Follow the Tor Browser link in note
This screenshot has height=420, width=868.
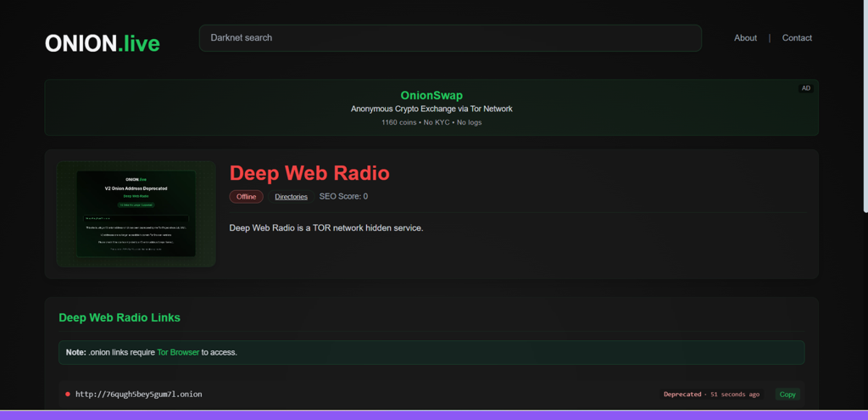coord(178,352)
